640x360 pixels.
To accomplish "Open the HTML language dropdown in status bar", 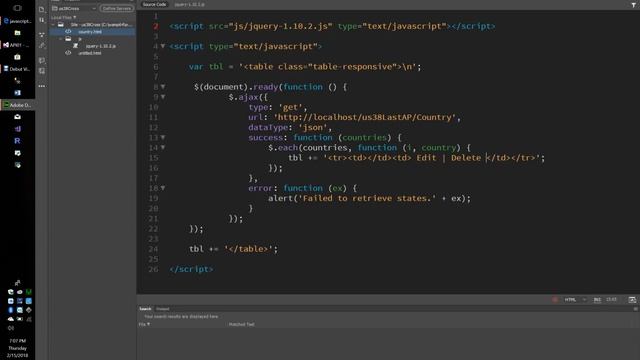I will tap(575, 300).
